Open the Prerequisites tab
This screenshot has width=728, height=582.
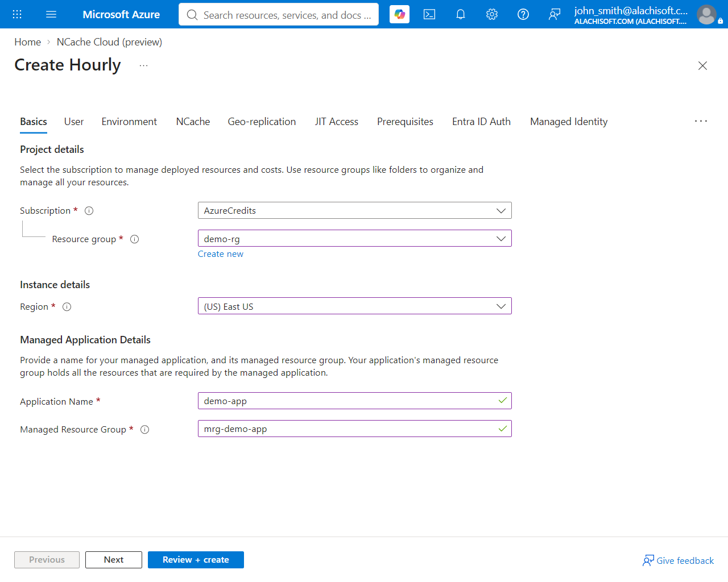tap(405, 122)
